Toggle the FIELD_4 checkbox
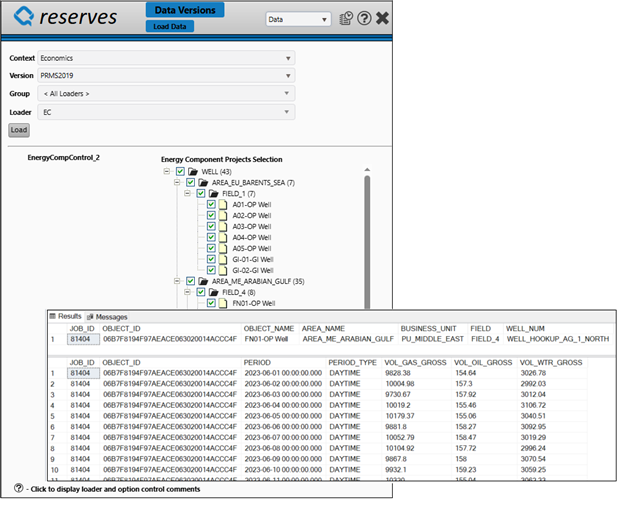623x511 pixels. click(x=201, y=292)
